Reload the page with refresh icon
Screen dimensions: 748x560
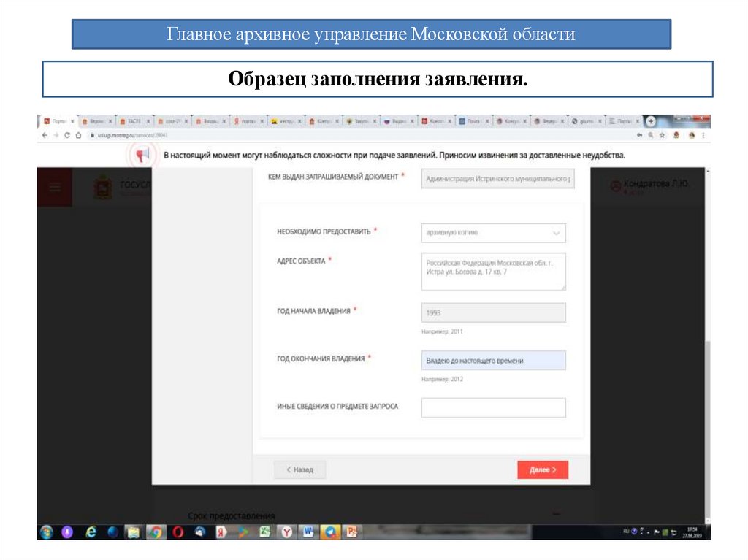click(x=67, y=136)
